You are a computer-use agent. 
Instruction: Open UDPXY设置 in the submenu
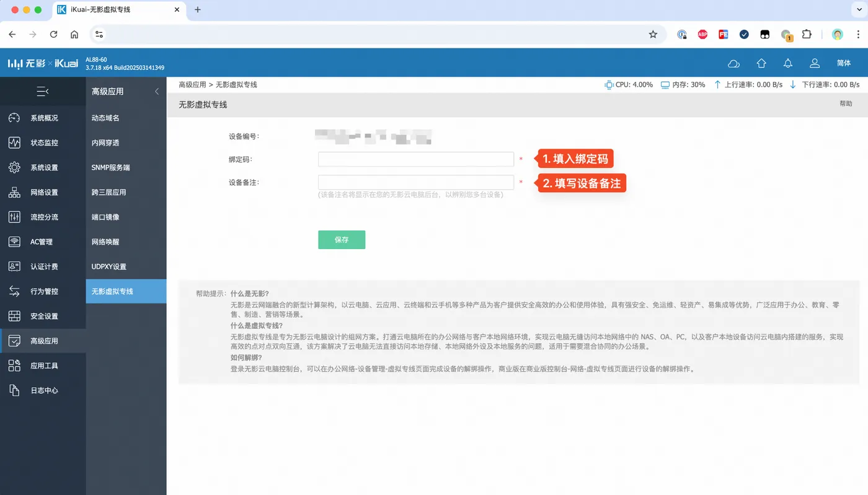pos(109,266)
